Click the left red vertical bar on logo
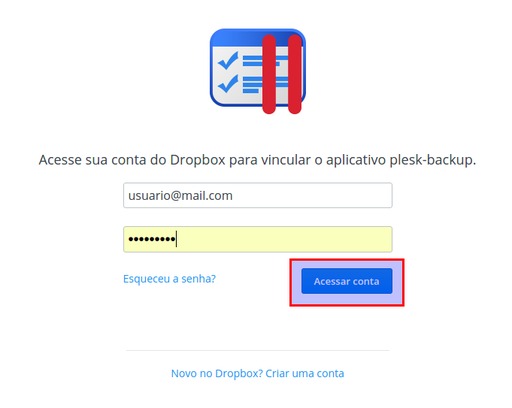The width and height of the screenshot is (512, 408). 269,74
